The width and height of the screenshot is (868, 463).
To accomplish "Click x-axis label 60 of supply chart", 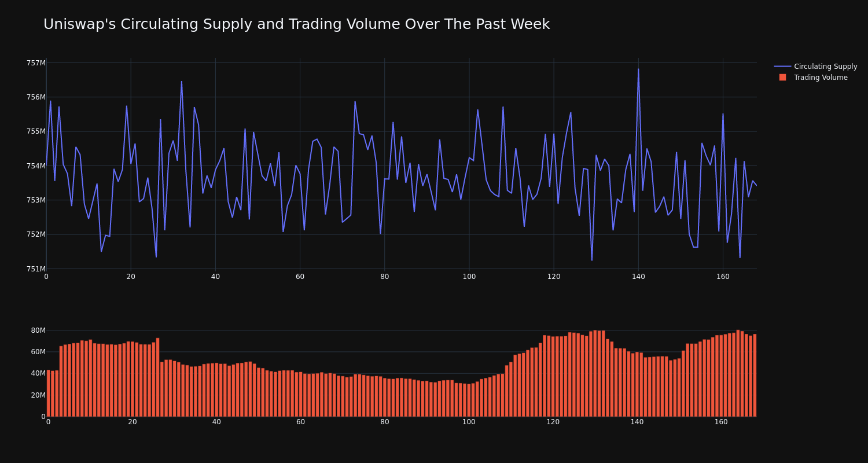I will point(300,277).
